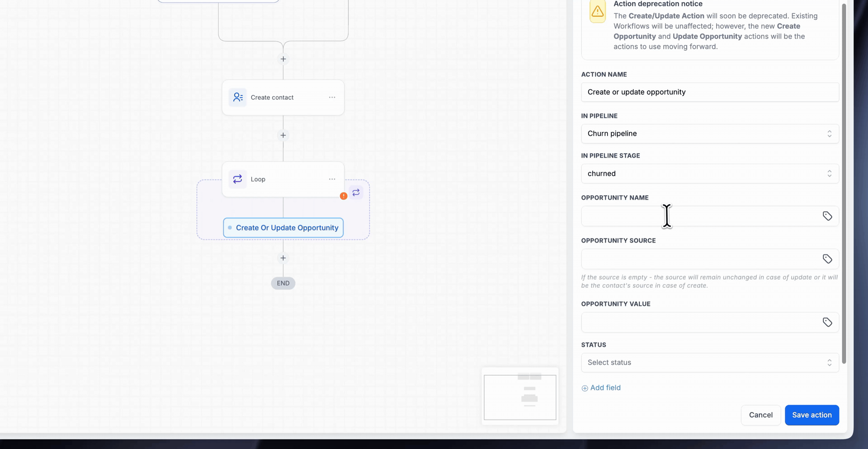Click the side panel vertical scrollbar
This screenshot has height=449, width=868.
point(844,183)
